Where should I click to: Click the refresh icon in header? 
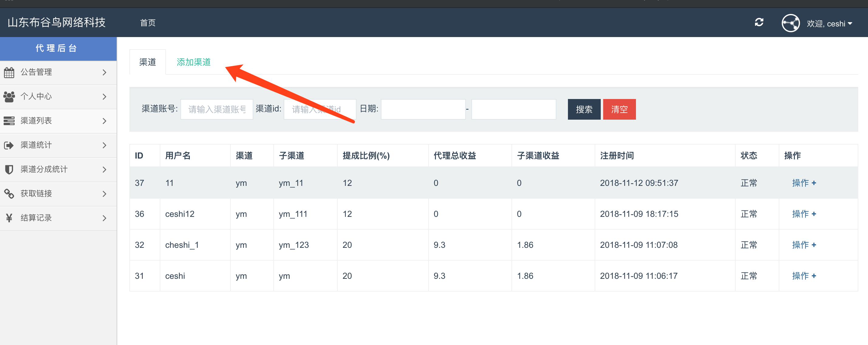[x=759, y=22]
